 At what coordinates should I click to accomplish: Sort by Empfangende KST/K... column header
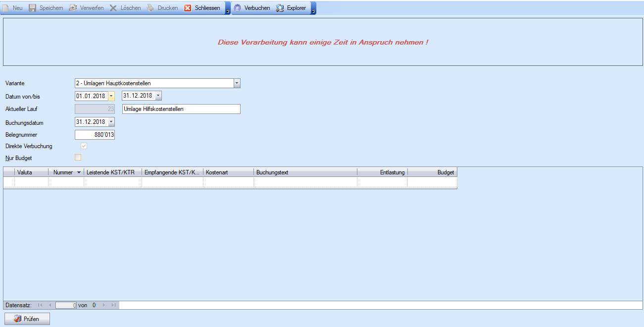[x=172, y=172]
